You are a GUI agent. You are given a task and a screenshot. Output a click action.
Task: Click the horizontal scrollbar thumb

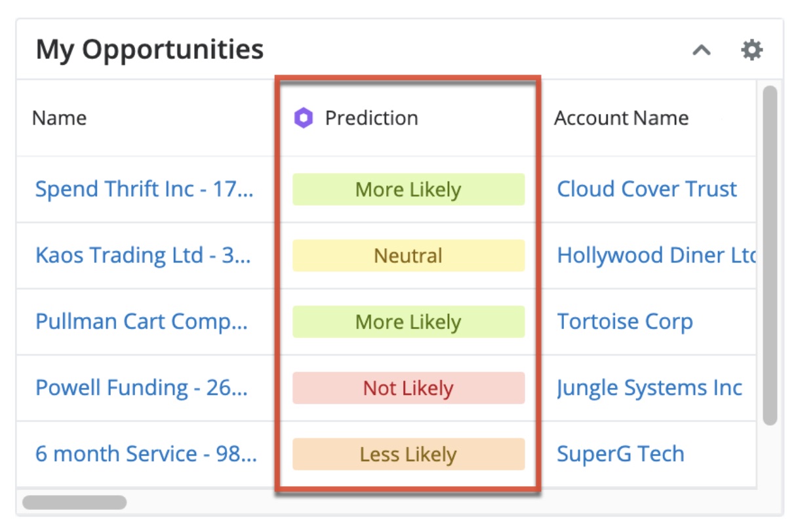coord(74,503)
